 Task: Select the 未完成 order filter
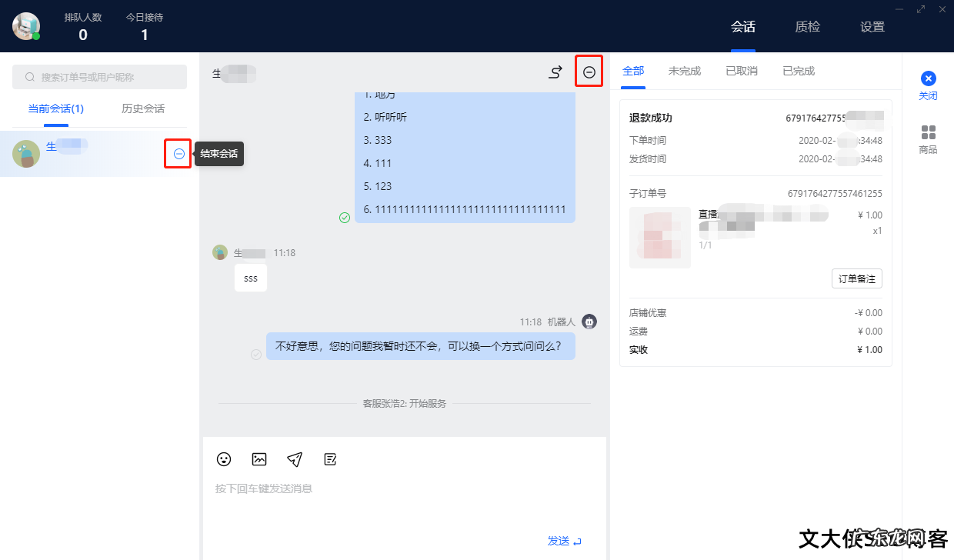pos(684,70)
